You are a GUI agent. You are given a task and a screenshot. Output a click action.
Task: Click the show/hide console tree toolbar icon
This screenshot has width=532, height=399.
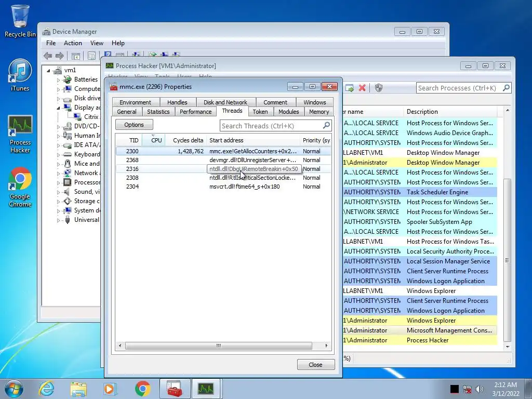[x=76, y=56]
